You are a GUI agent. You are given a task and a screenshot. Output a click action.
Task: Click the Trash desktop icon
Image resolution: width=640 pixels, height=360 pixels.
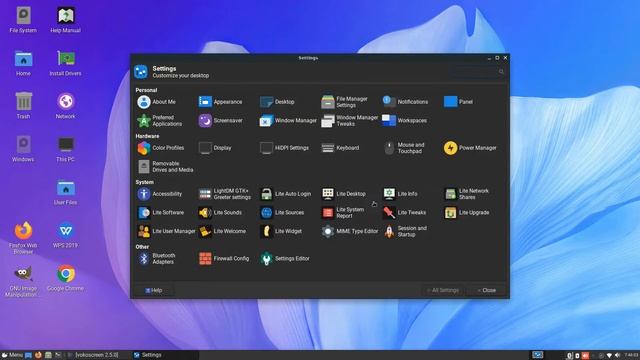coord(23,106)
